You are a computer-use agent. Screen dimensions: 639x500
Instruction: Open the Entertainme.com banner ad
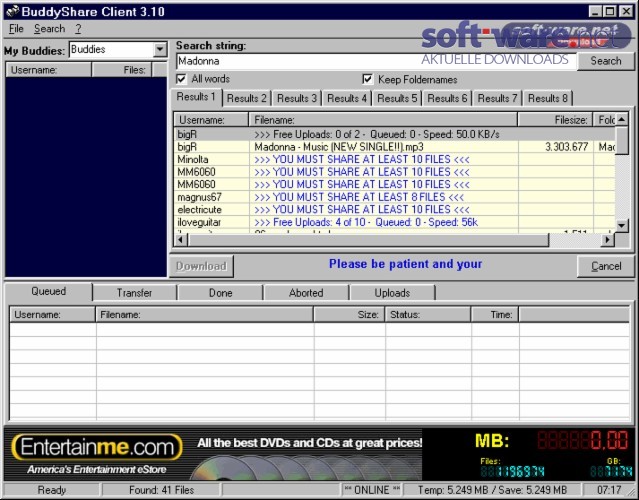[x=213, y=454]
